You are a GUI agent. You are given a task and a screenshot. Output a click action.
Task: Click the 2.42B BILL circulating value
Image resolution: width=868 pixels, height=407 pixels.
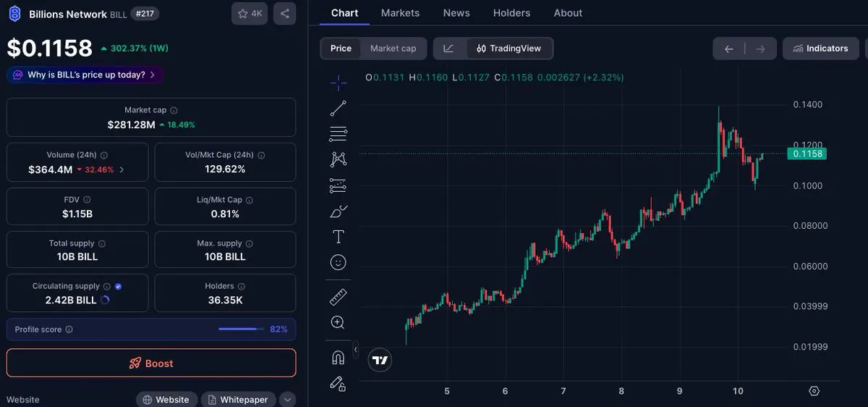click(x=71, y=300)
